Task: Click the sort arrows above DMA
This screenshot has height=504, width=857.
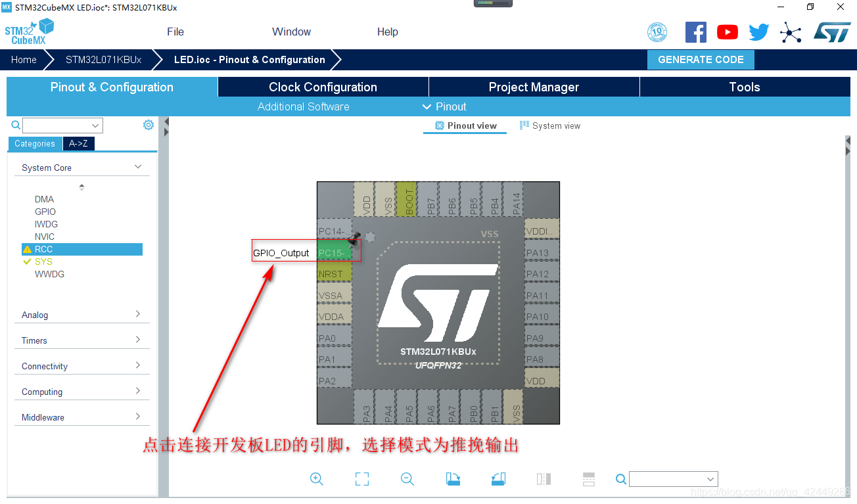Action: [x=81, y=187]
